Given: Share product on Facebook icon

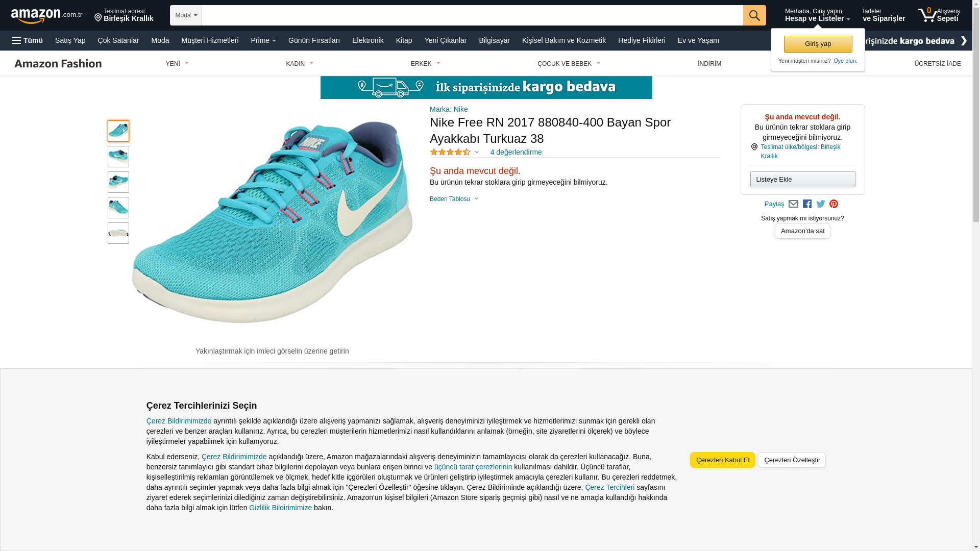Looking at the screenshot, I should point(807,204).
